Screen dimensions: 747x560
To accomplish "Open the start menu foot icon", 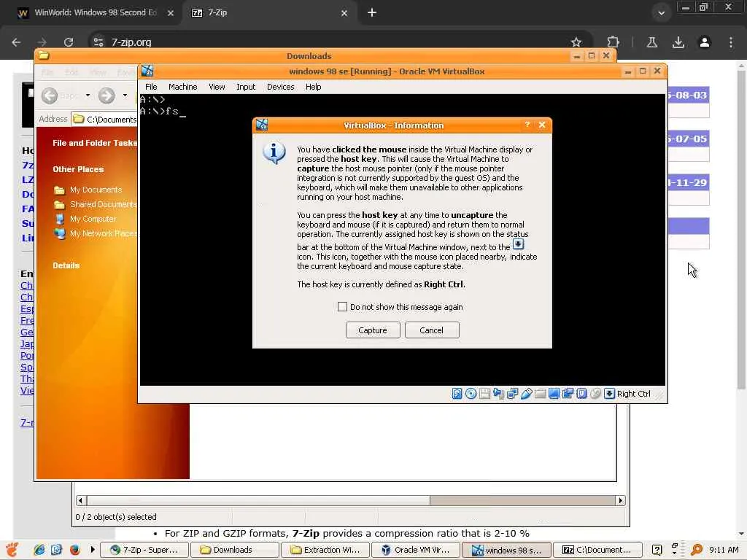I will coord(12,550).
